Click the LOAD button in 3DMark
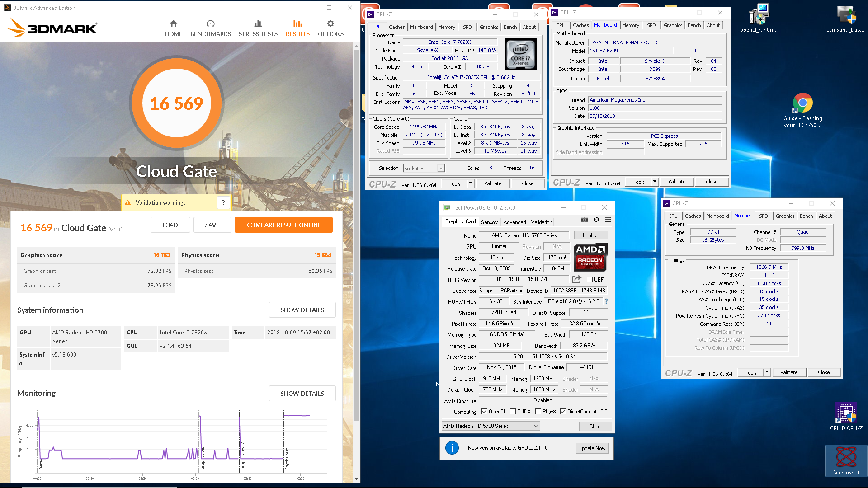Image resolution: width=868 pixels, height=488 pixels. [x=170, y=225]
